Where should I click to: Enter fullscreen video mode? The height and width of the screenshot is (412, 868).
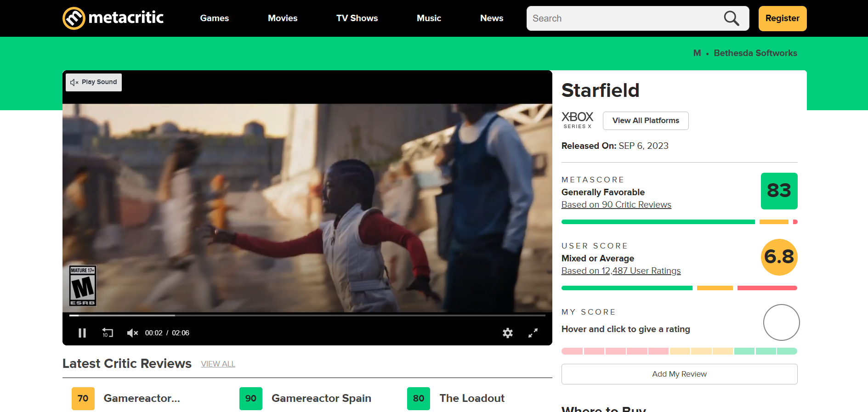533,333
